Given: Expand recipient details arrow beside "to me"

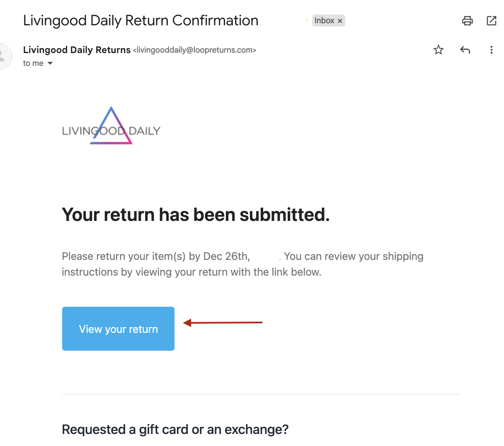Looking at the screenshot, I should 50,63.
